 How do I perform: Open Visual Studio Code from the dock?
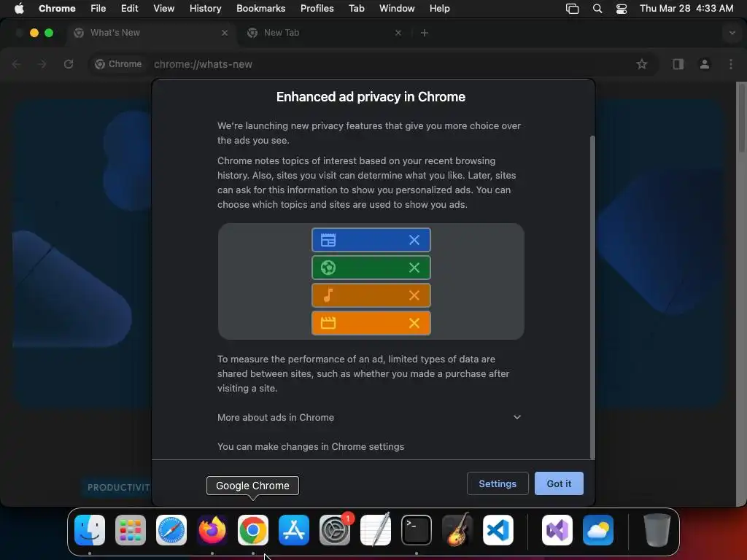tap(498, 530)
